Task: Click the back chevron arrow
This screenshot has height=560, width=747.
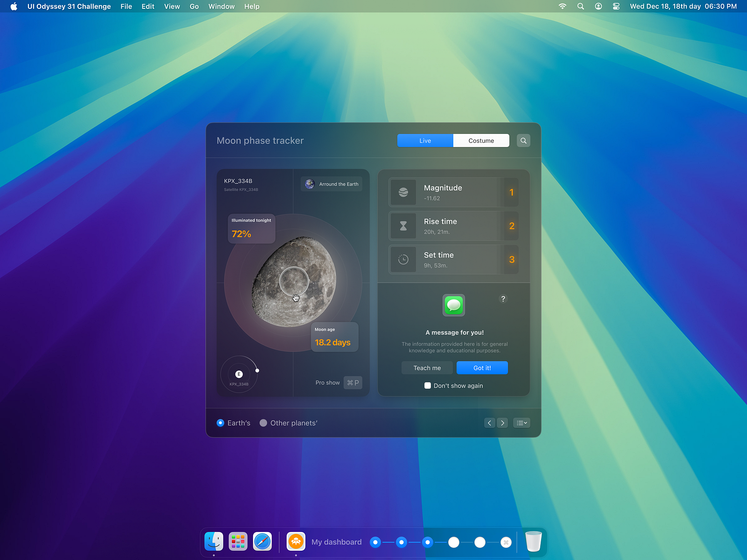Action: 489,423
